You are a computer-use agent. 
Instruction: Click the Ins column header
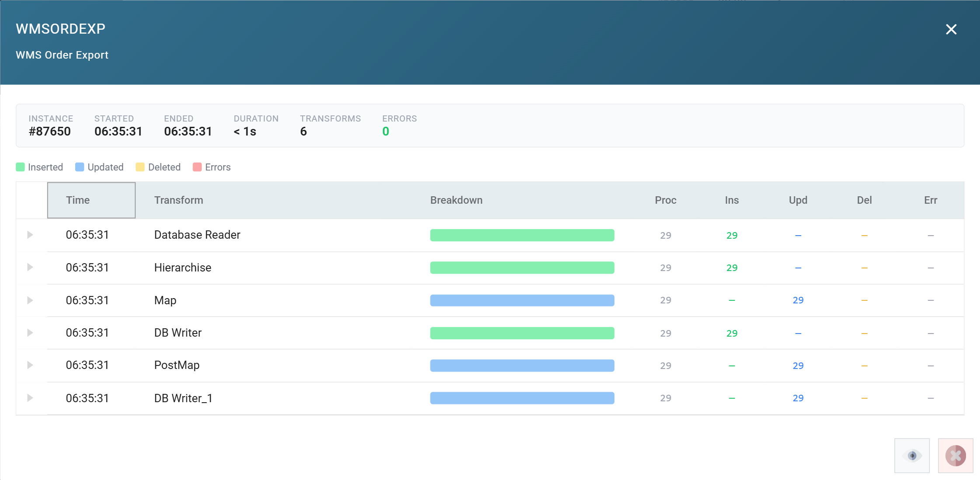click(x=732, y=200)
